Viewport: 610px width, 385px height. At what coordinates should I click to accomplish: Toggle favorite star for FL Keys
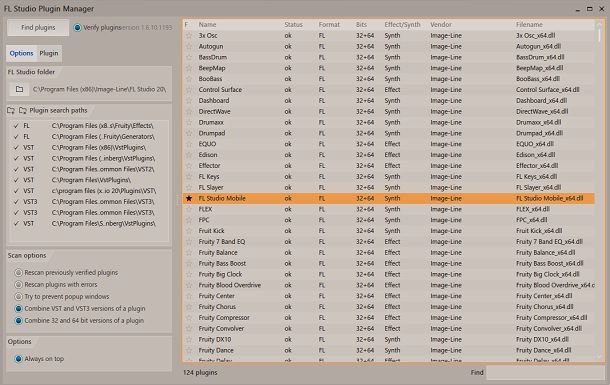(189, 177)
